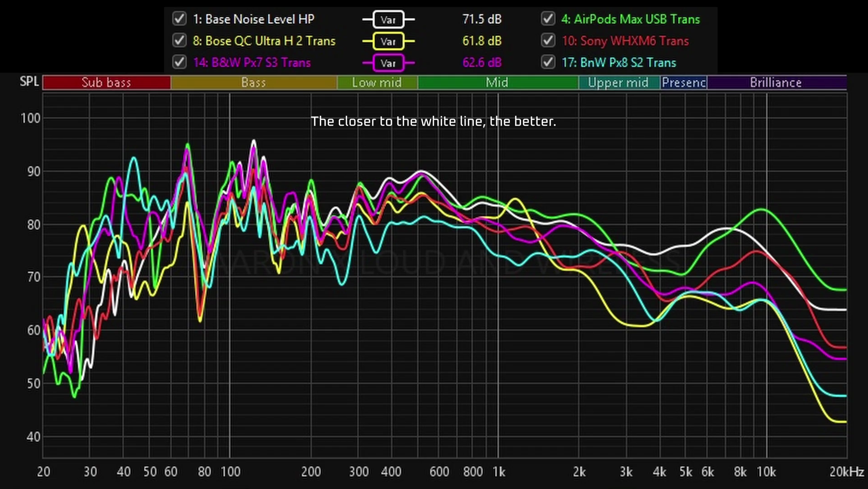Open the yellow Var smoothing button for Bose
Image resolution: width=868 pixels, height=489 pixels.
pyautogui.click(x=388, y=41)
